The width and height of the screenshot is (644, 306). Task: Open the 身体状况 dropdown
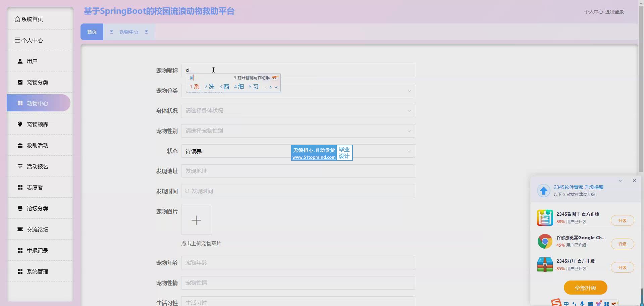(x=298, y=111)
